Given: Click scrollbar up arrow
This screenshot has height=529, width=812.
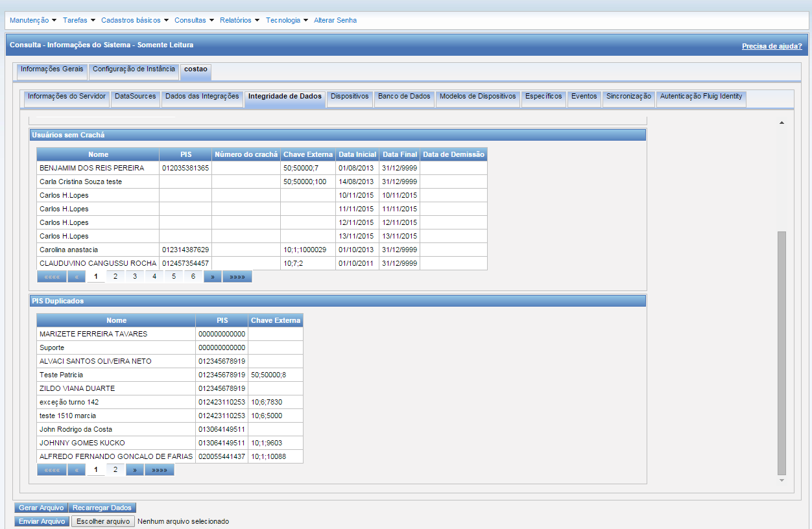Looking at the screenshot, I should [x=782, y=123].
